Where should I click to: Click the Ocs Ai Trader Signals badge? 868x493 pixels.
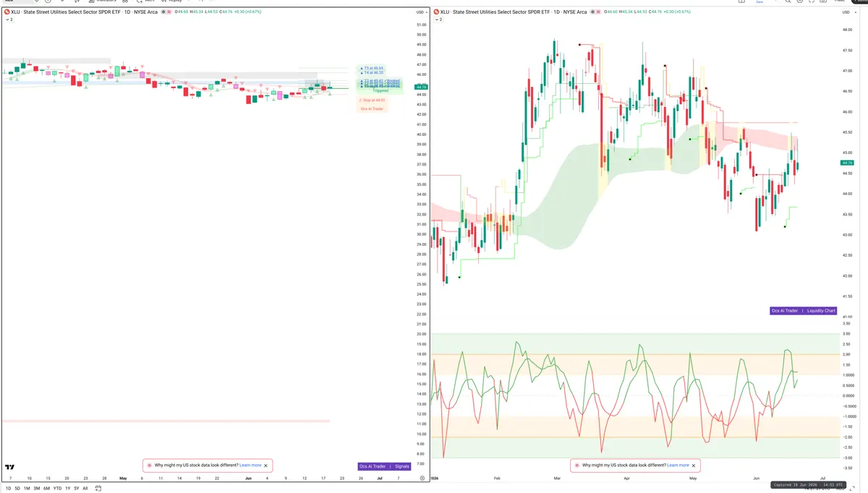click(384, 466)
